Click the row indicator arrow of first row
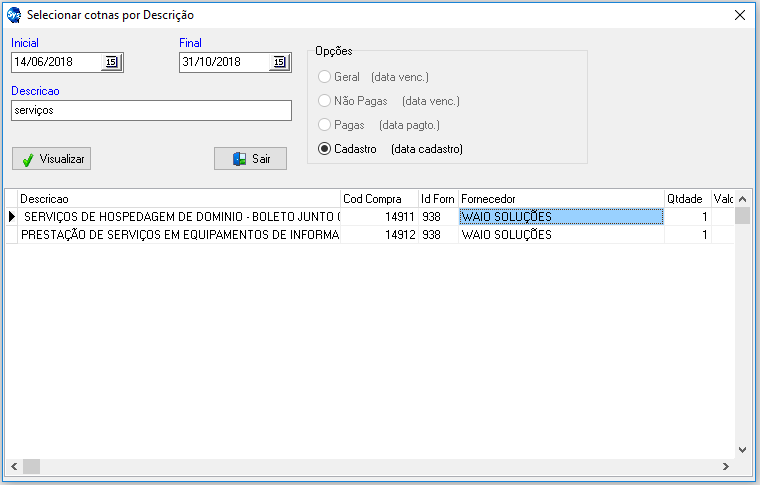 tap(12, 216)
